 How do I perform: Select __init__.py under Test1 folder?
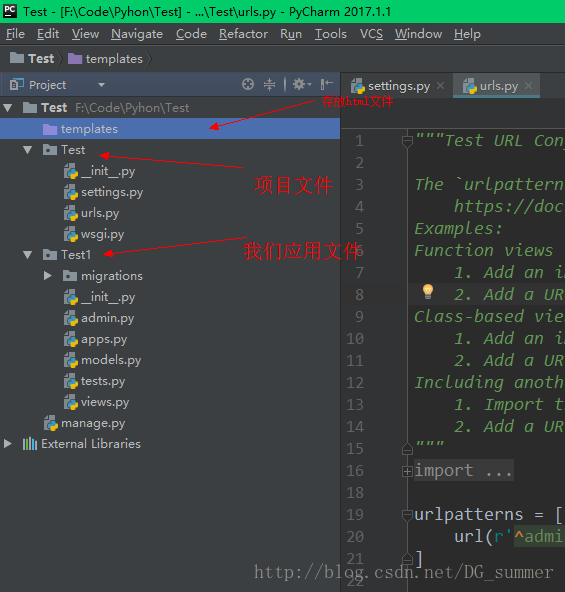[x=108, y=297]
